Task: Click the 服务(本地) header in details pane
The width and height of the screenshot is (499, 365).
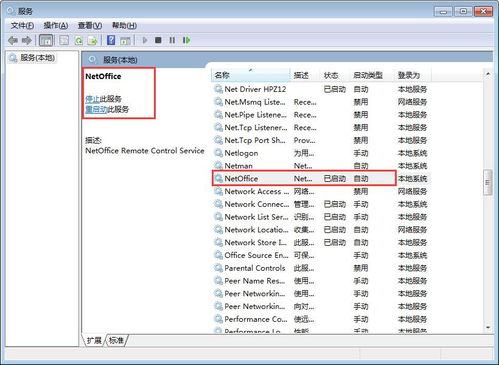Action: (120, 60)
